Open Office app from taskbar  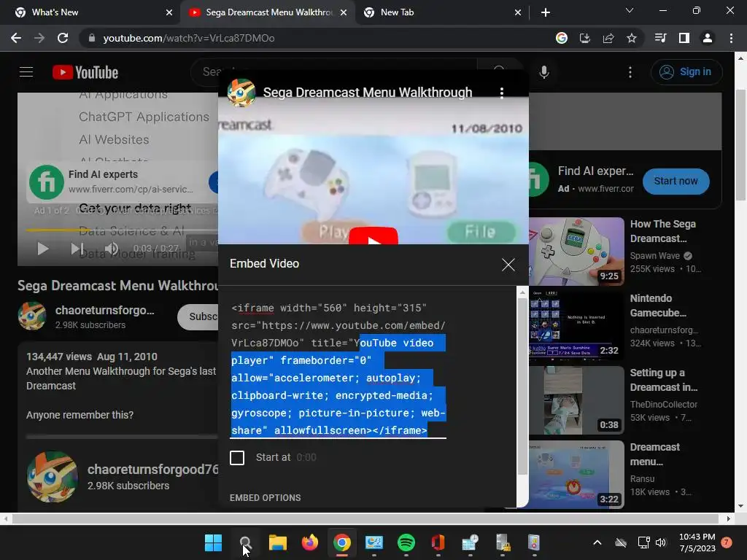coord(438,542)
